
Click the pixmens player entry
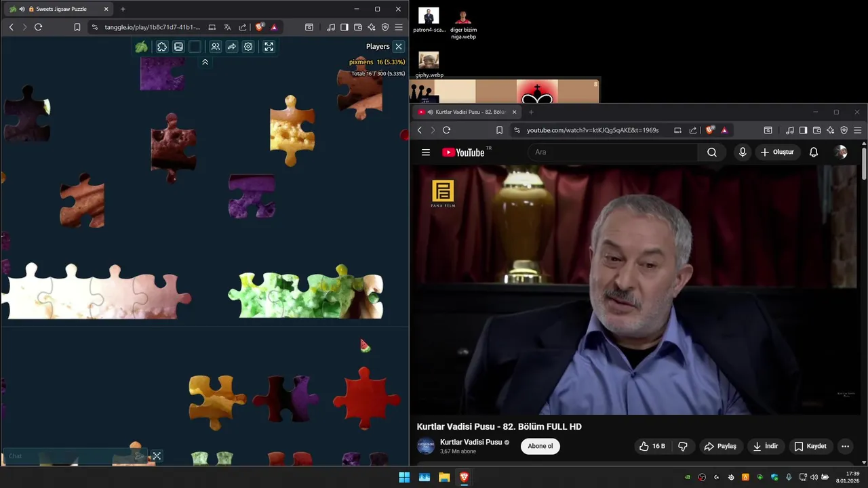click(x=377, y=62)
